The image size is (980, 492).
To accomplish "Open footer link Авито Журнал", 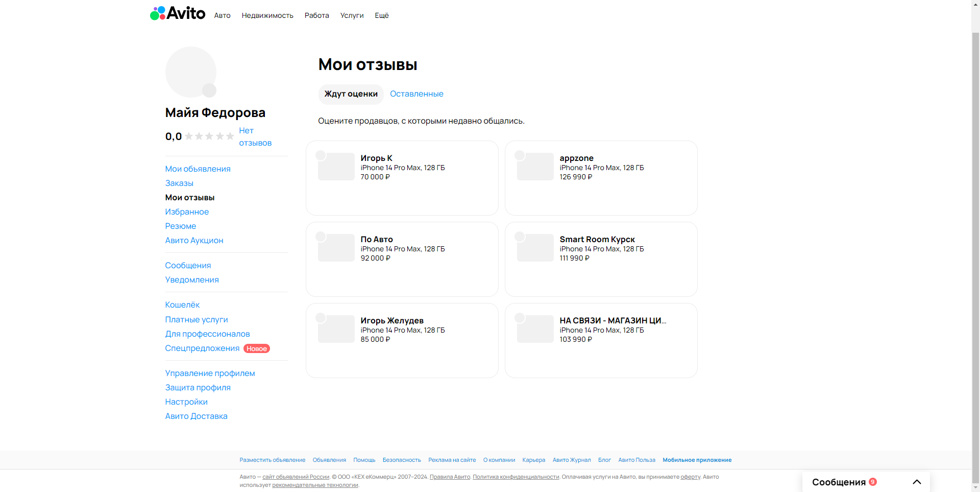I will [x=572, y=460].
